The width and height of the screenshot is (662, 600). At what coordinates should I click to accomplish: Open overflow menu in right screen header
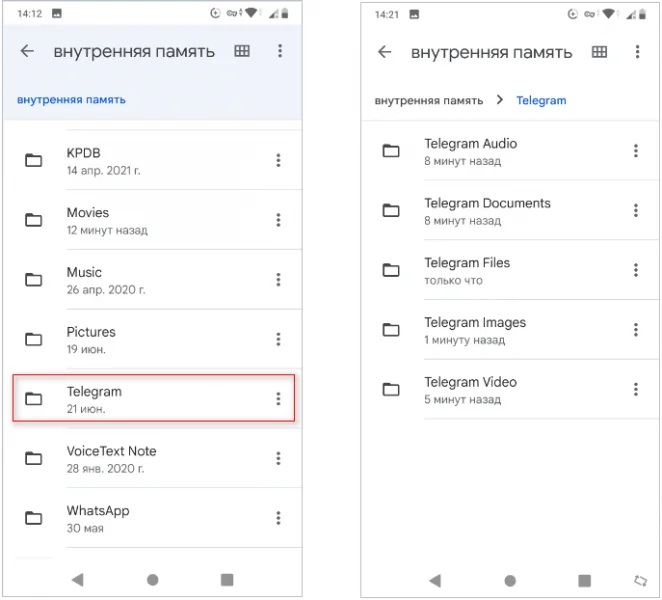click(x=638, y=52)
